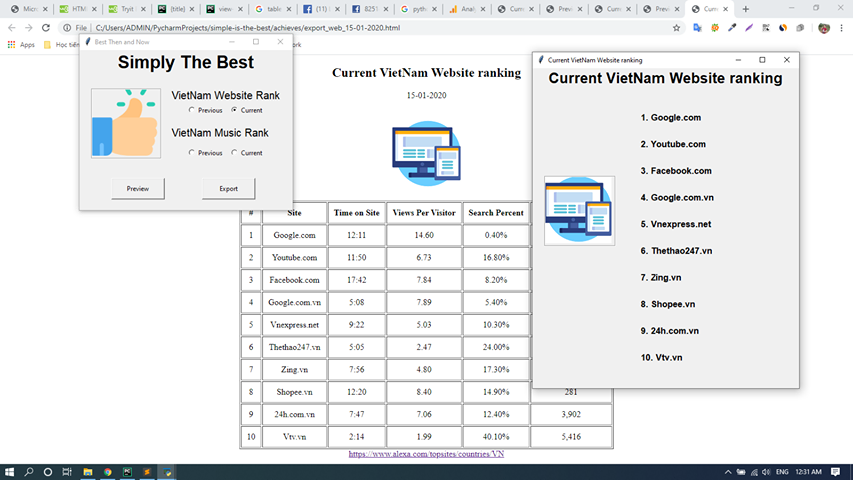
Task: Click the 5,416 table cell
Action: click(571, 436)
